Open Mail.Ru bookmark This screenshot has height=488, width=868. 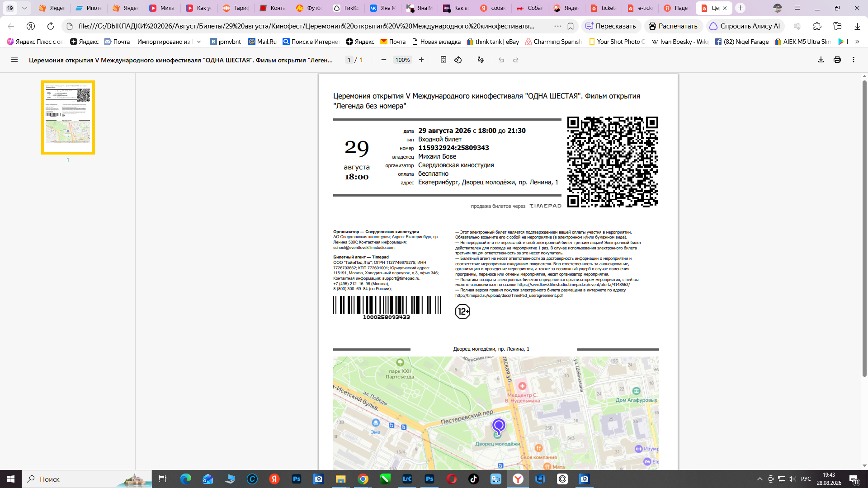tap(263, 42)
